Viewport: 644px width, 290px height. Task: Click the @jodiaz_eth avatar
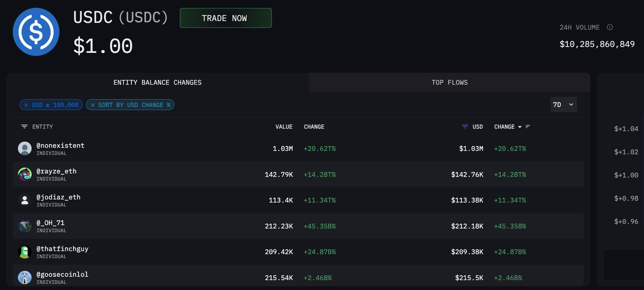tap(25, 200)
